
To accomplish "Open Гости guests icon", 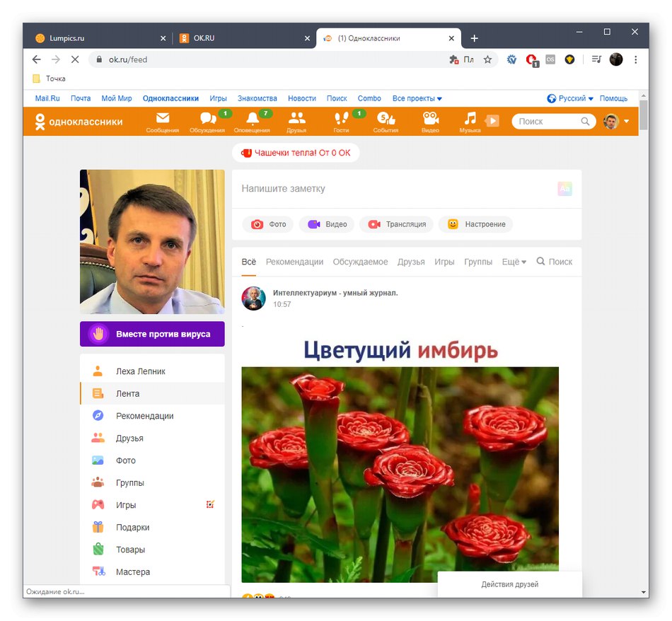I will point(341,120).
